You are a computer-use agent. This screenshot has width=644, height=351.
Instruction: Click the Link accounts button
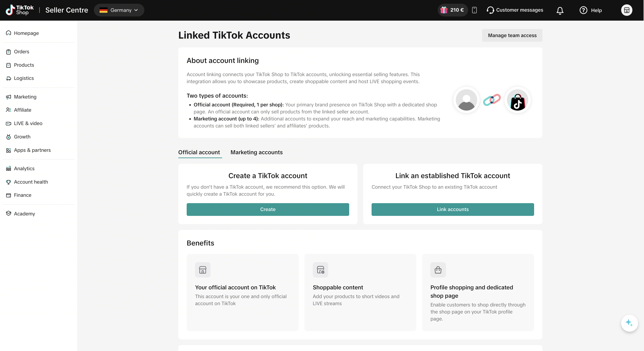(x=453, y=209)
